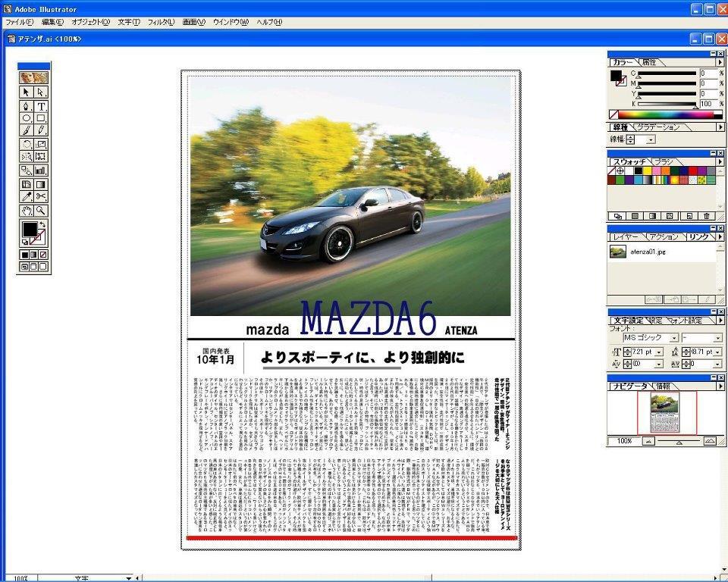Open the 文字(T) menu
The width and height of the screenshot is (728, 582).
129,22
